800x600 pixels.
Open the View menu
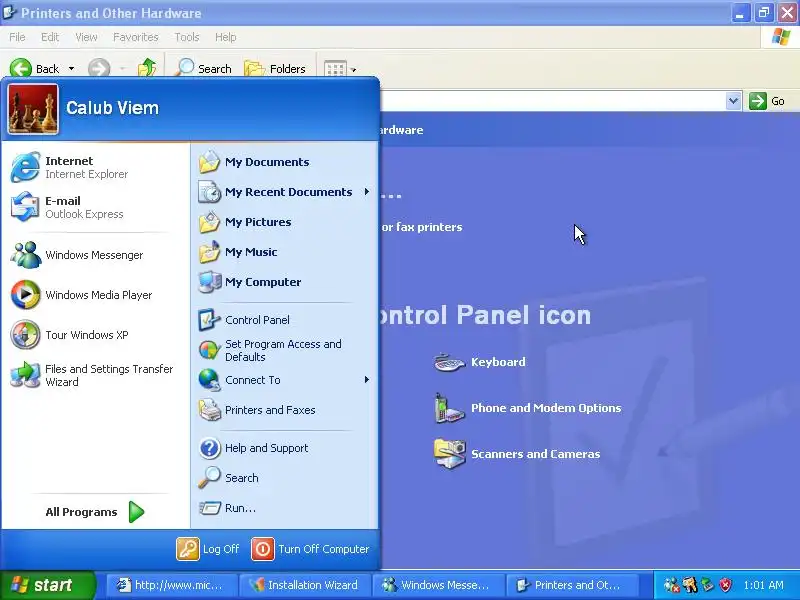(x=86, y=37)
